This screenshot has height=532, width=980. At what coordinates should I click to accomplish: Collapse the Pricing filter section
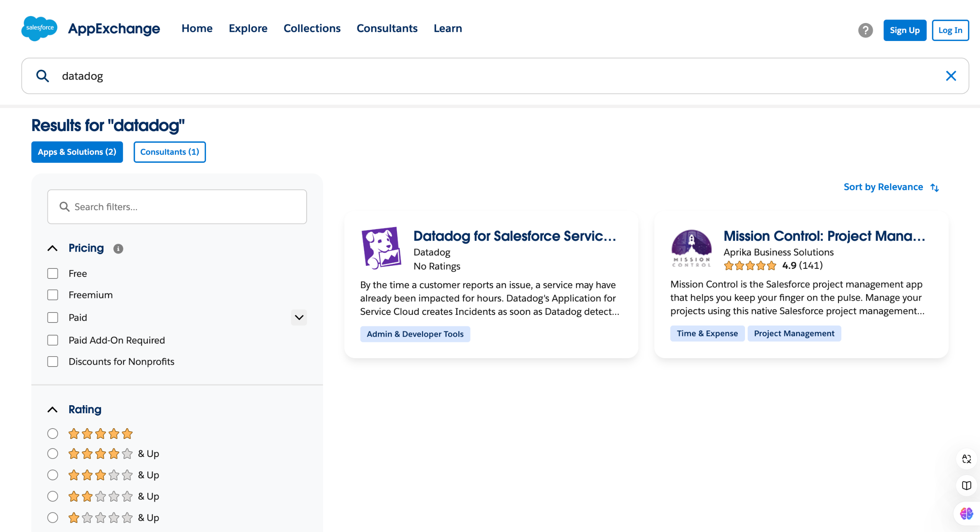point(52,248)
